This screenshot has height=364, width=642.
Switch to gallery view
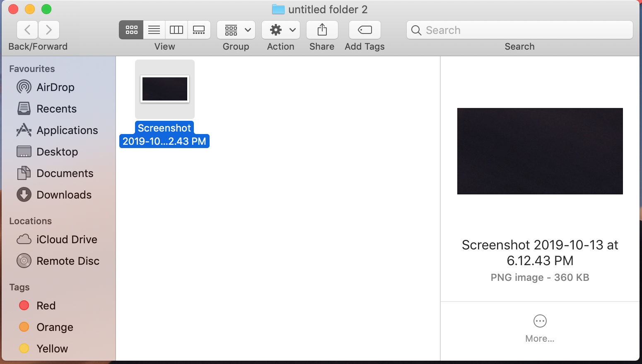pyautogui.click(x=199, y=30)
